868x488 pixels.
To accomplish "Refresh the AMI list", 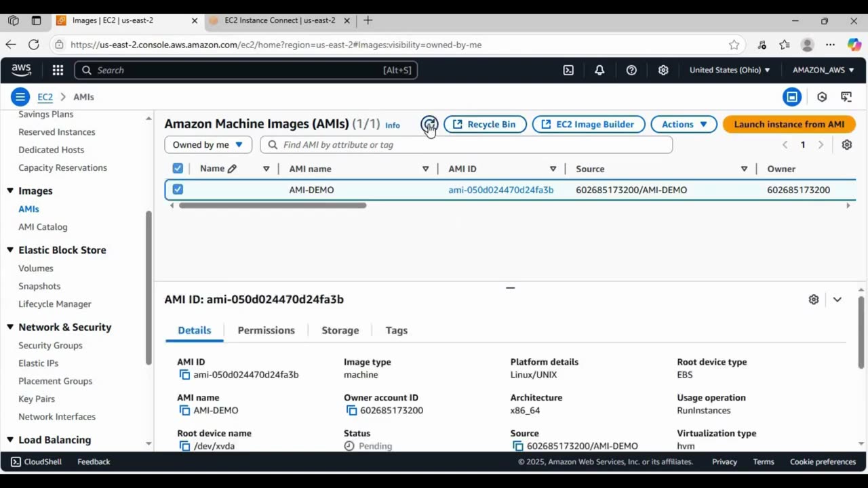I will click(429, 124).
